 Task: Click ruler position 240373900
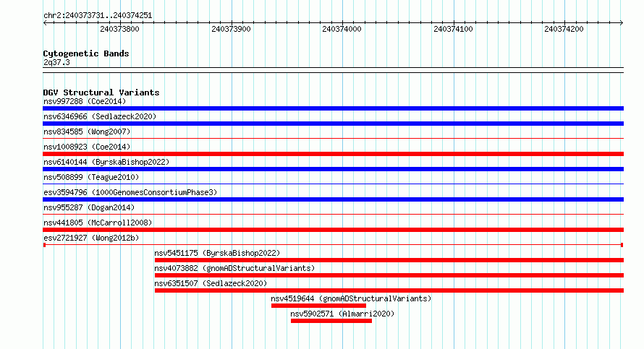pyautogui.click(x=231, y=29)
